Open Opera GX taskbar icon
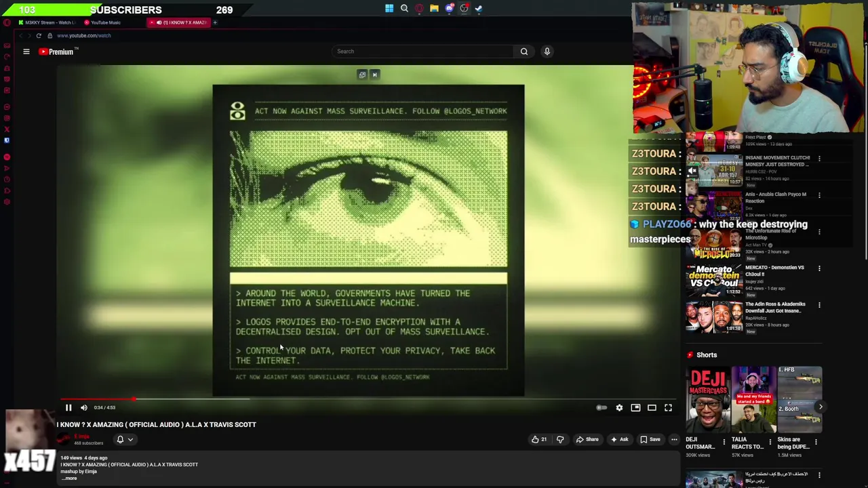868x488 pixels. 419,9
